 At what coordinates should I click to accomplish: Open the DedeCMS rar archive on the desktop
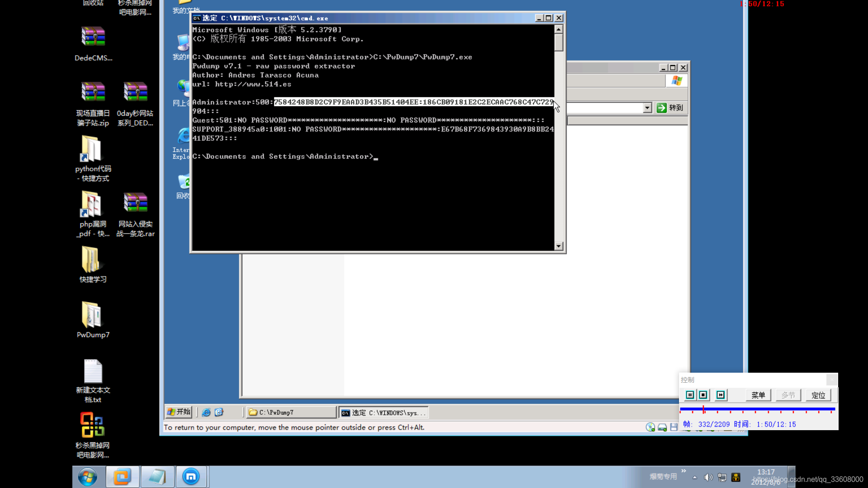click(93, 43)
